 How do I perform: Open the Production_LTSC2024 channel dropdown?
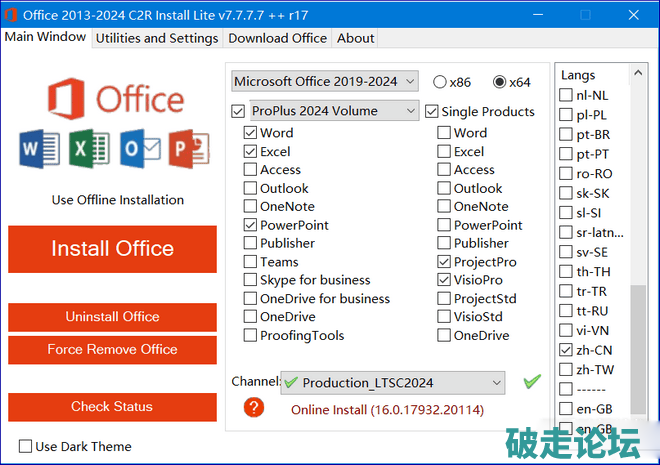point(392,382)
